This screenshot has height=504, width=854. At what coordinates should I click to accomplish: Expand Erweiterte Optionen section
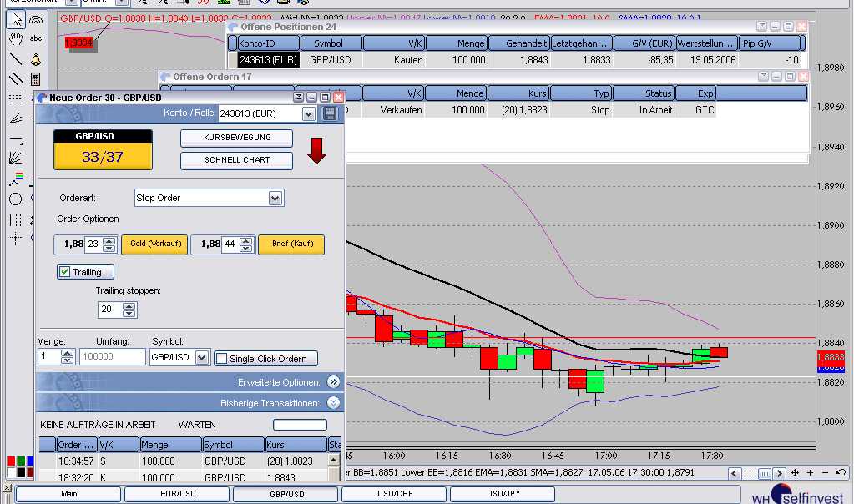pos(333,382)
